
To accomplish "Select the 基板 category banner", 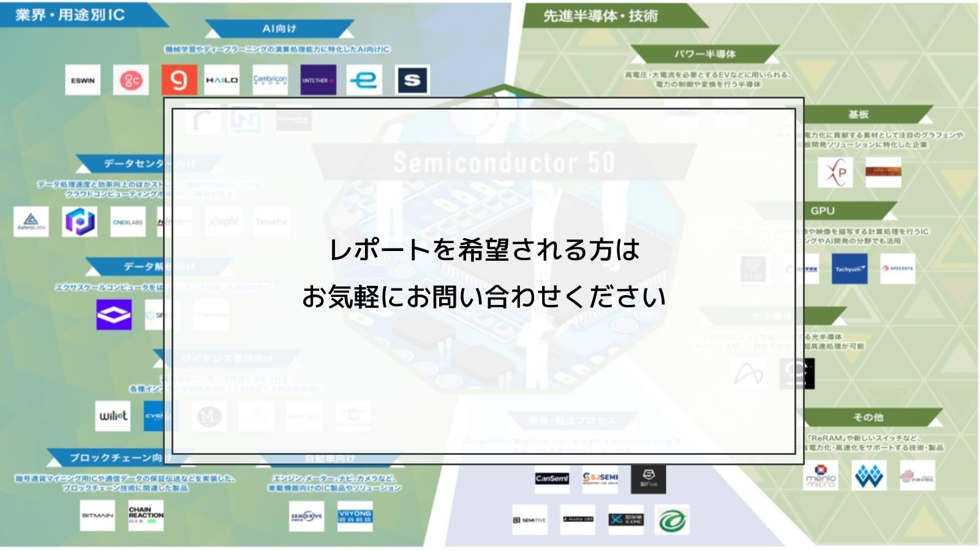I will (858, 114).
